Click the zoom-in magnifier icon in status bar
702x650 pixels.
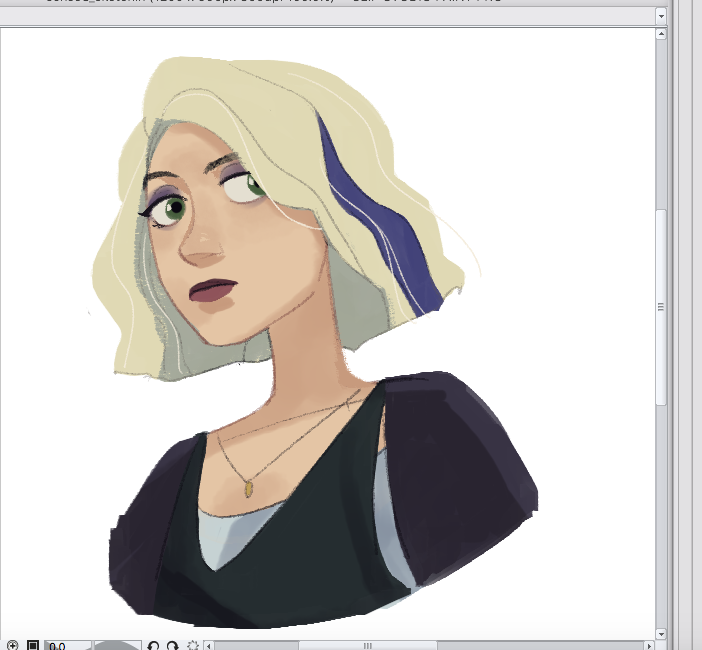click(x=12, y=646)
